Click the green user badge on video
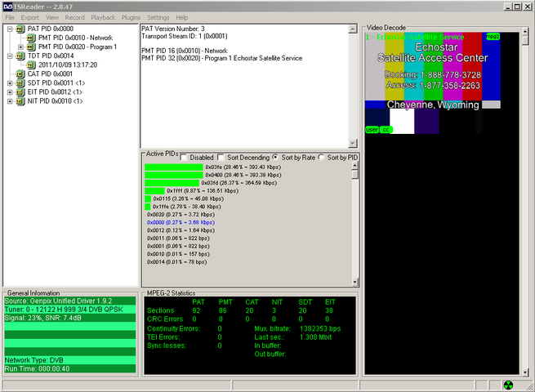 tap(372, 130)
